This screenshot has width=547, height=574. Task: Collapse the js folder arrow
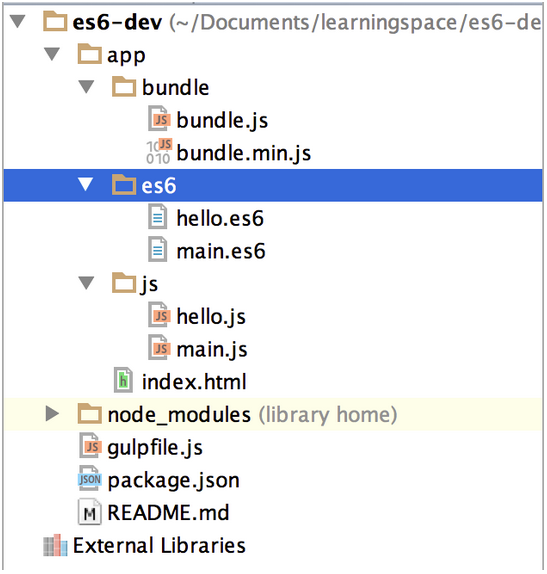coord(86,283)
